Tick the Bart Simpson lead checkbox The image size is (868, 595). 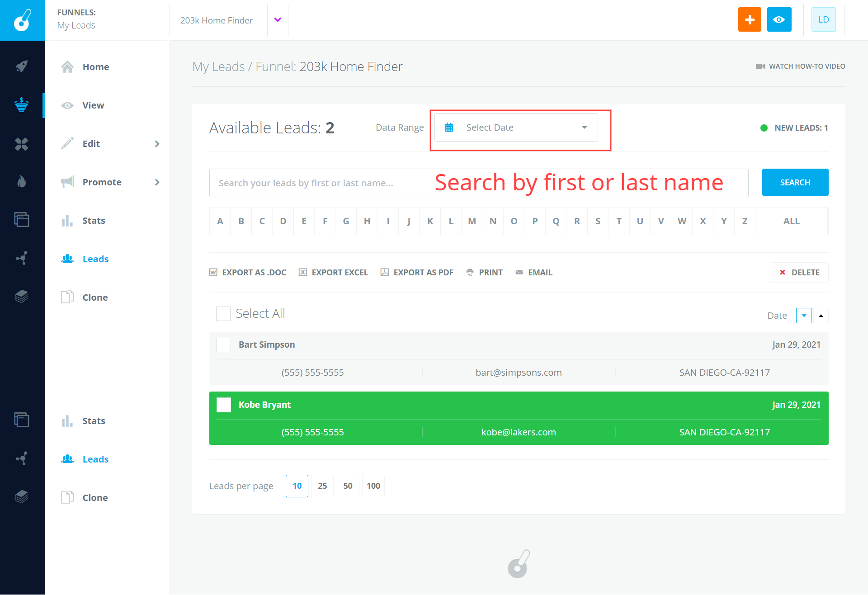click(224, 345)
